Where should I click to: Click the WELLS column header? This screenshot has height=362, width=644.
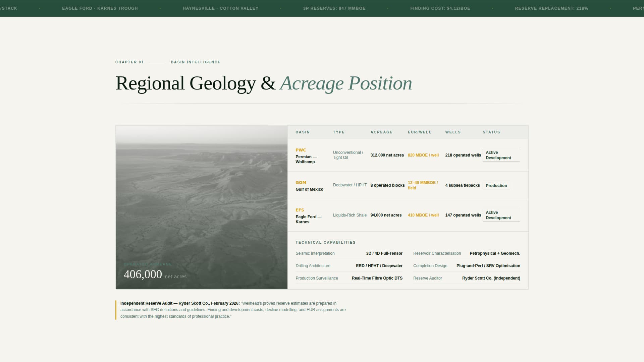(453, 132)
